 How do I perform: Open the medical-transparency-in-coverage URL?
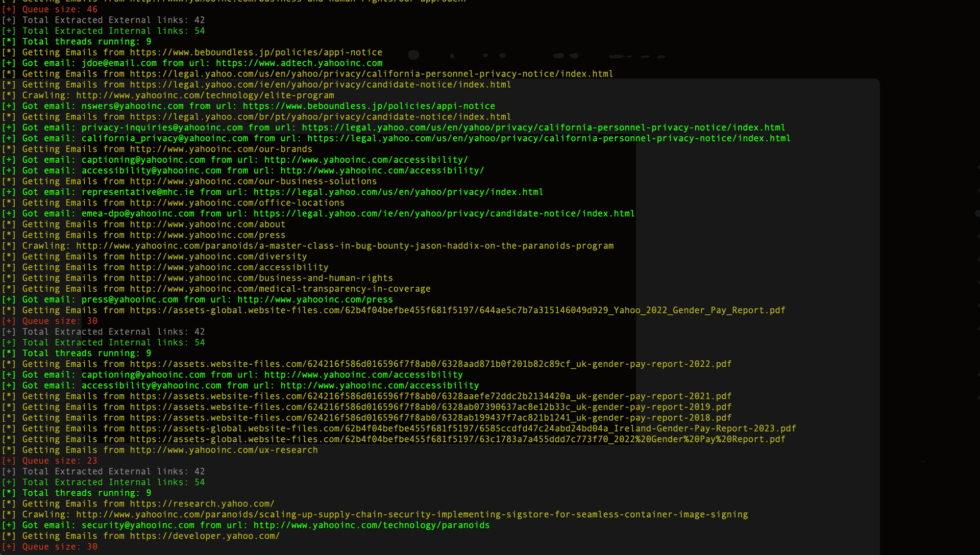(x=280, y=289)
